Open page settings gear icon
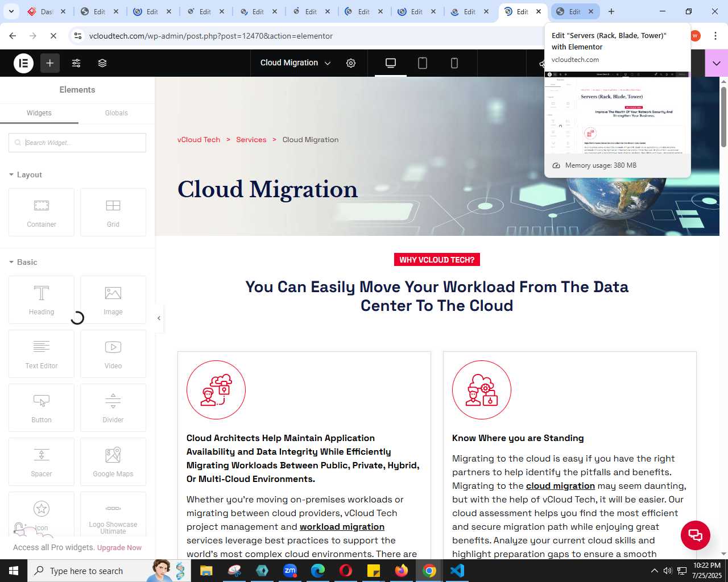Screen dimensions: 728x582 coord(351,63)
